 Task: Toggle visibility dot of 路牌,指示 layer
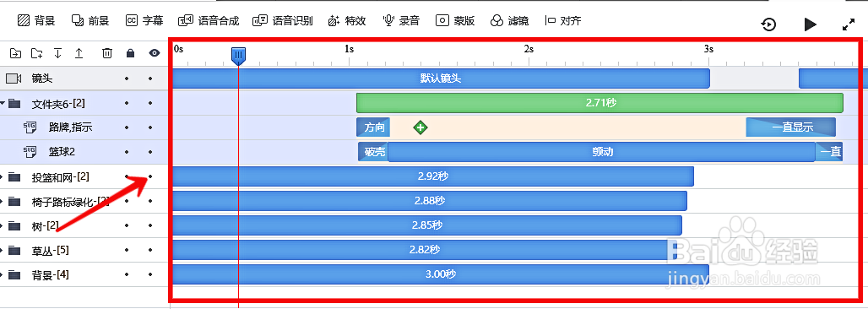coord(150,128)
